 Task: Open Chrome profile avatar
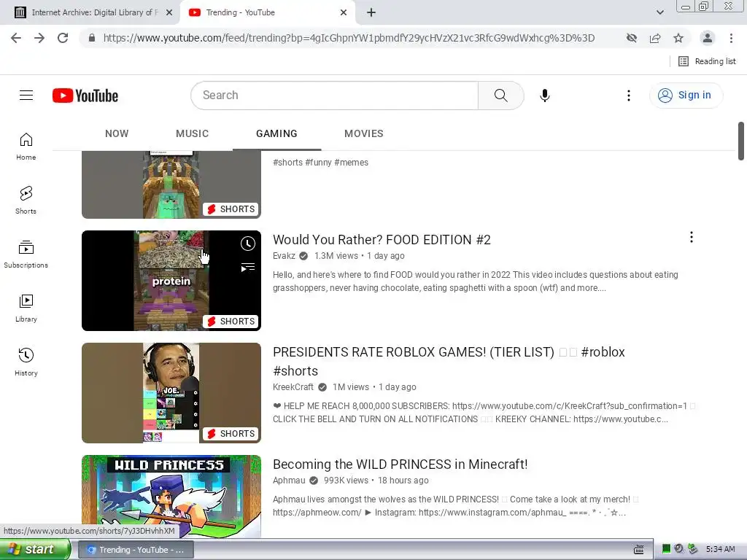click(708, 38)
